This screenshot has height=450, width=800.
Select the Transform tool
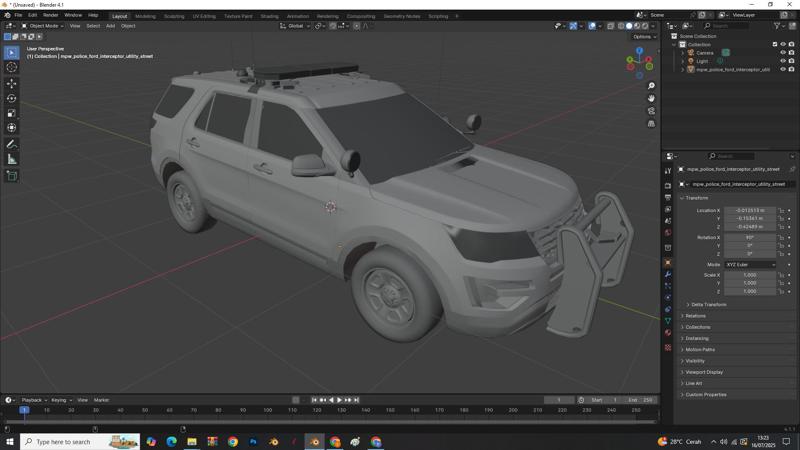[x=12, y=128]
